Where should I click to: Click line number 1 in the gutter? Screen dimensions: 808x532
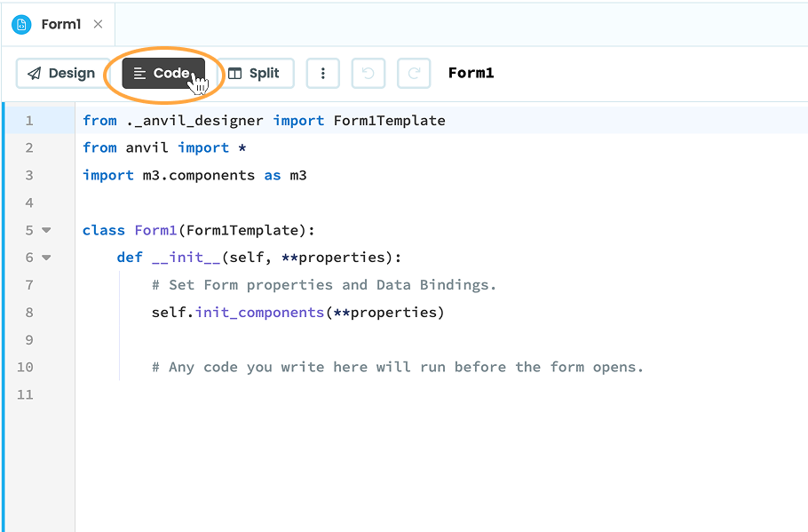tap(29, 121)
